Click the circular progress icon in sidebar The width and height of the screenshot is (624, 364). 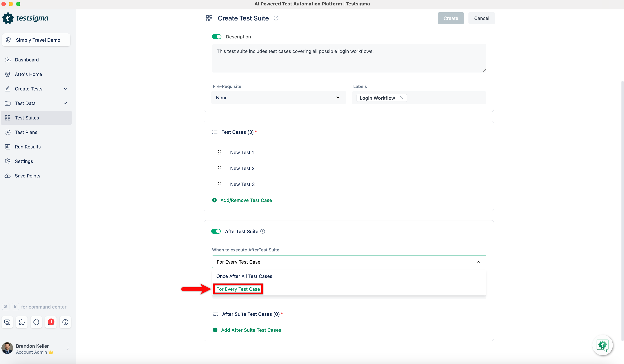coord(36,322)
